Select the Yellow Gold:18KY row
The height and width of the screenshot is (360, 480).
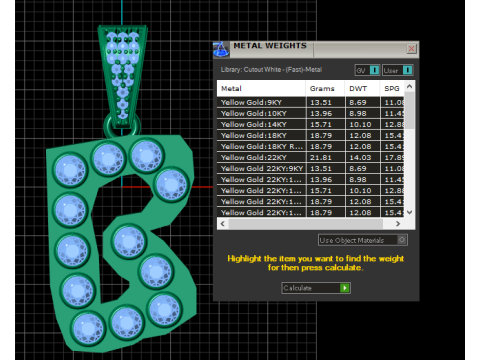point(310,135)
